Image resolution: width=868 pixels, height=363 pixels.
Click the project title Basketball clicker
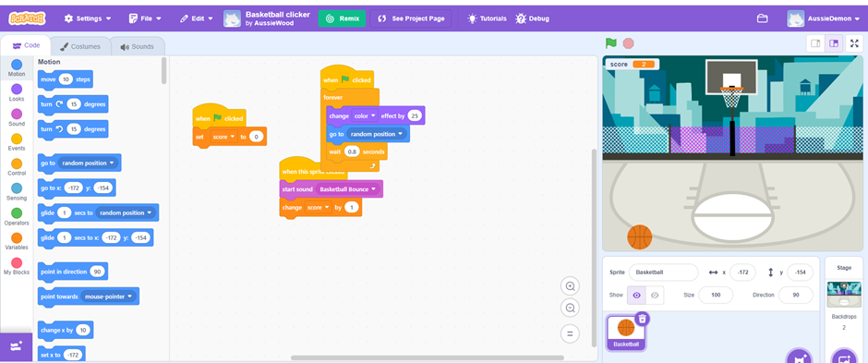tap(277, 14)
